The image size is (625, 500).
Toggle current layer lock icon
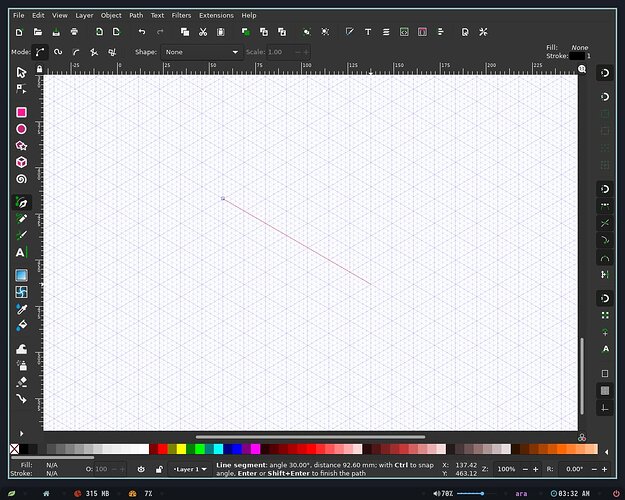(159, 469)
